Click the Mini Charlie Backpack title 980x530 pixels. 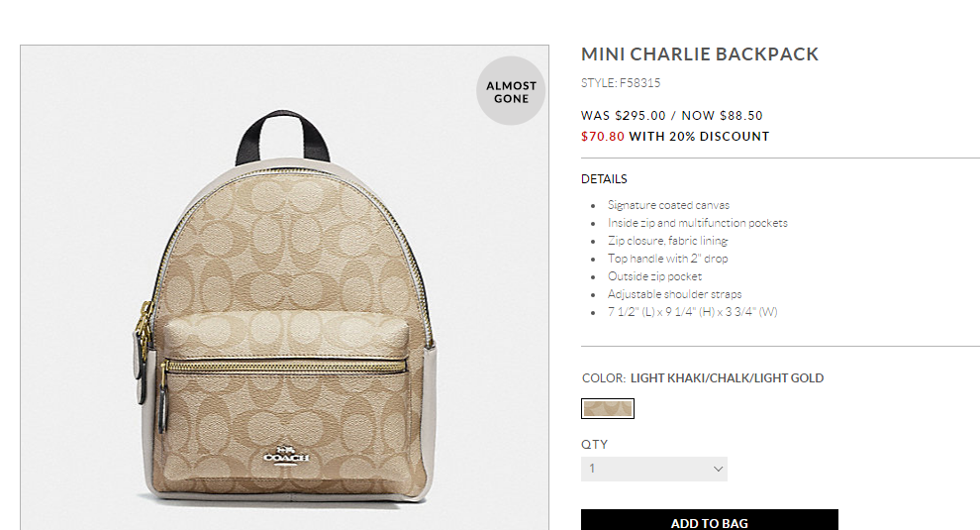click(x=700, y=54)
